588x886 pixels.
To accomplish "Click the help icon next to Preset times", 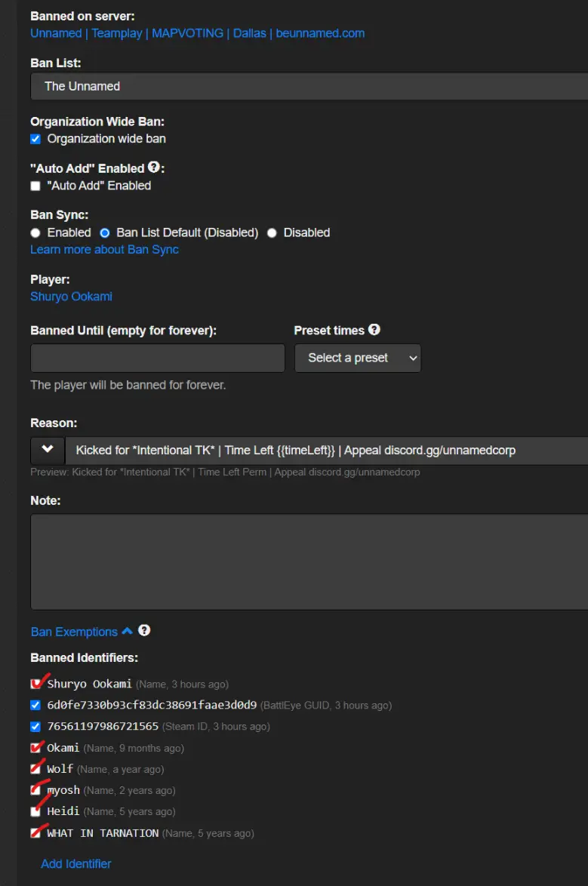I will [374, 330].
